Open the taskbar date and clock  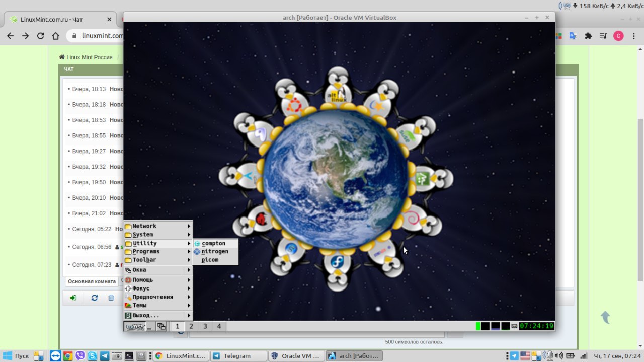[617, 356]
